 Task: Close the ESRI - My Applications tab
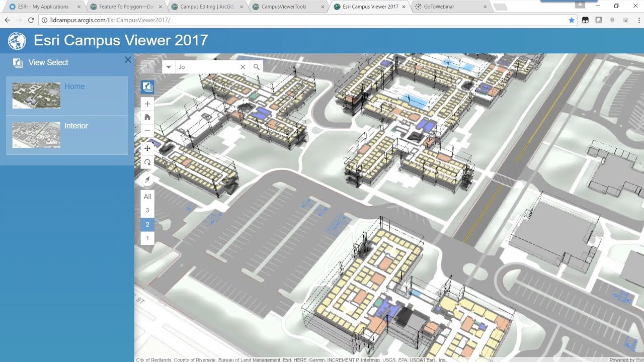click(x=78, y=7)
